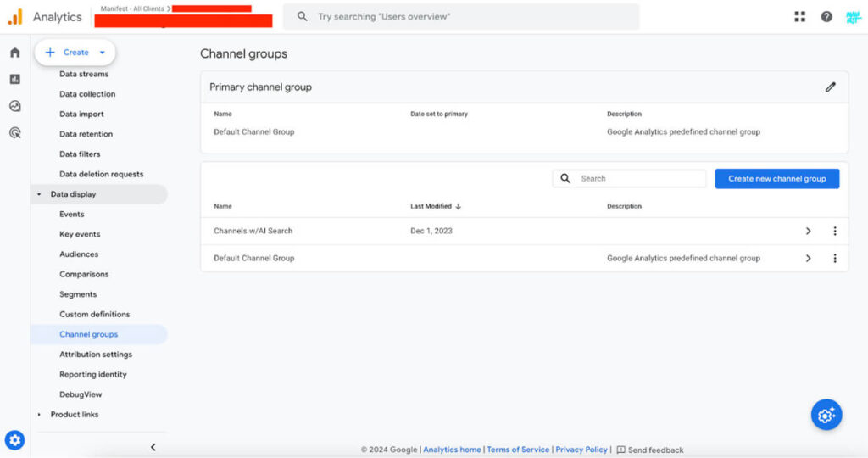Open the Reports icon in left rail

15,79
